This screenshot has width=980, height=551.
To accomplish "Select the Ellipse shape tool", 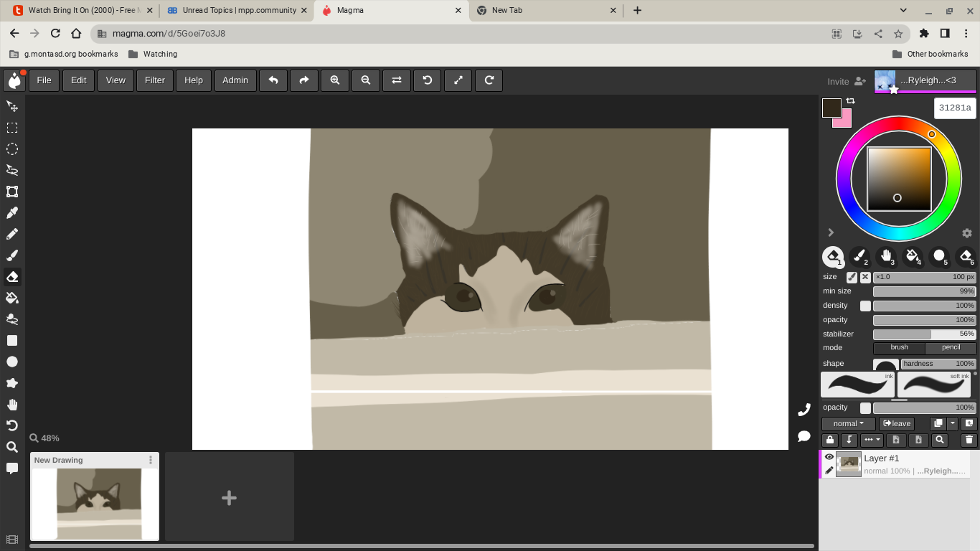I will (12, 362).
